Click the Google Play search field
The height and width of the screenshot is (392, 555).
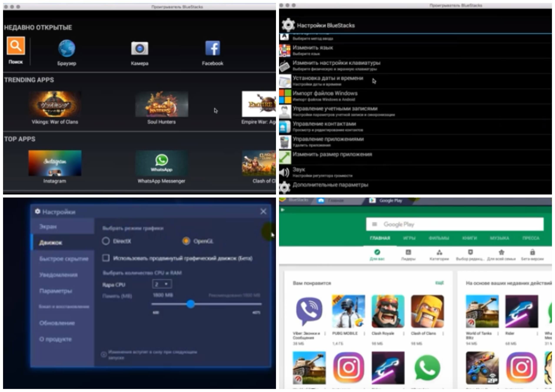[455, 224]
